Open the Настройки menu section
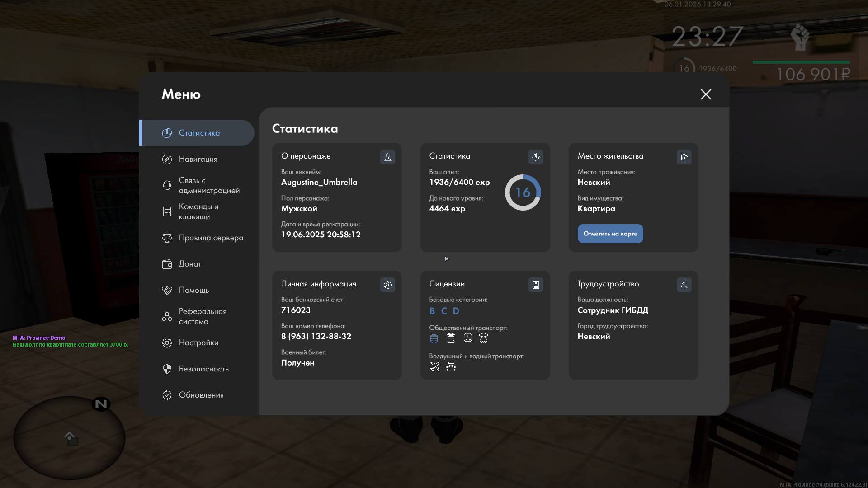Viewport: 868px width, 488px height. click(x=198, y=343)
